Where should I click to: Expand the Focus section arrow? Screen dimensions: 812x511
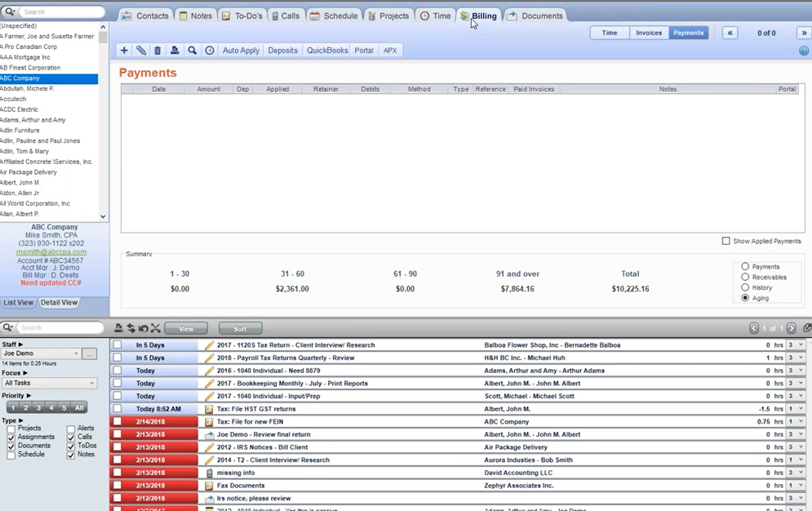pyautogui.click(x=24, y=373)
